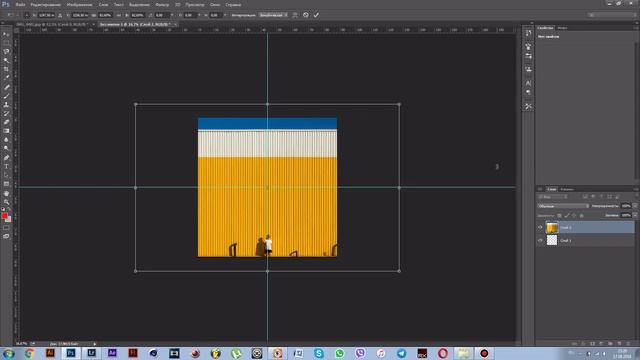Open the layer fill dropdown arrow
Viewport: 640px width, 360px height.
(635, 215)
